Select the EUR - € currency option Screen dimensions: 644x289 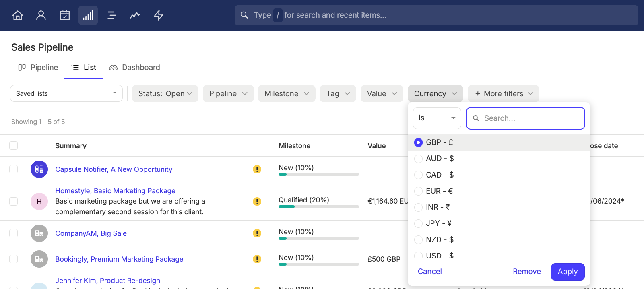[499, 191]
